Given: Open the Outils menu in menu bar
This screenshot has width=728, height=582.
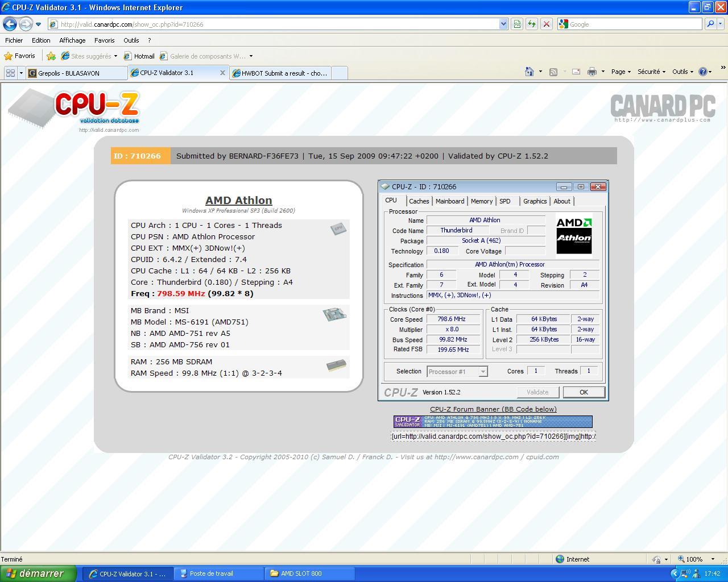Looking at the screenshot, I should click(131, 40).
